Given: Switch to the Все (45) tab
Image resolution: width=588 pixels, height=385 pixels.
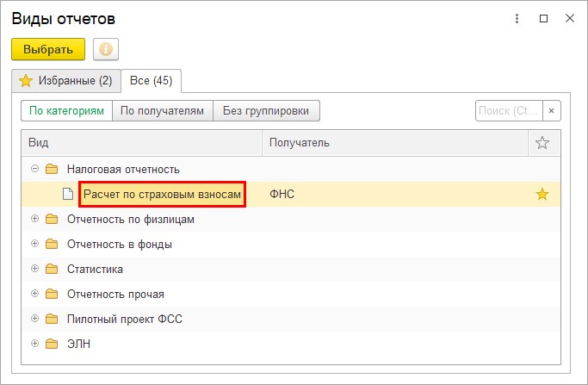Looking at the screenshot, I should click(152, 81).
